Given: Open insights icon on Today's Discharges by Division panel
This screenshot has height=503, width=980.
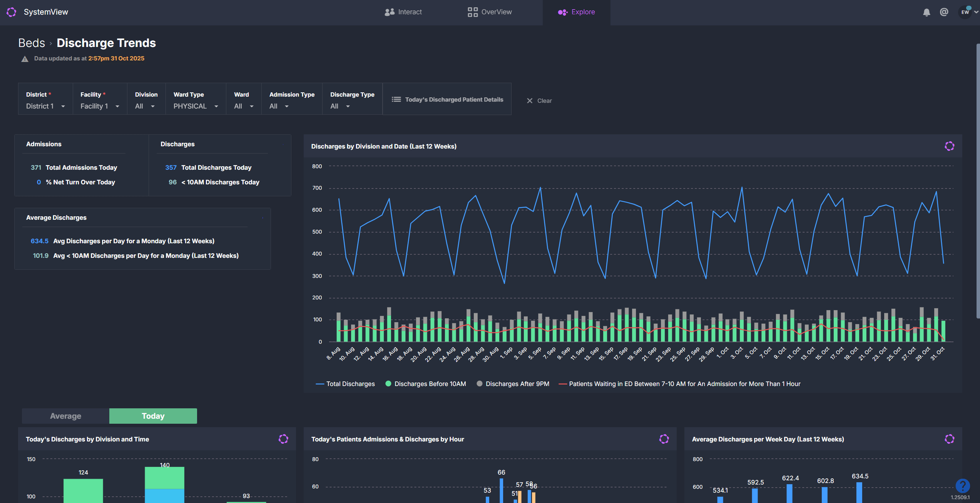Looking at the screenshot, I should (283, 439).
